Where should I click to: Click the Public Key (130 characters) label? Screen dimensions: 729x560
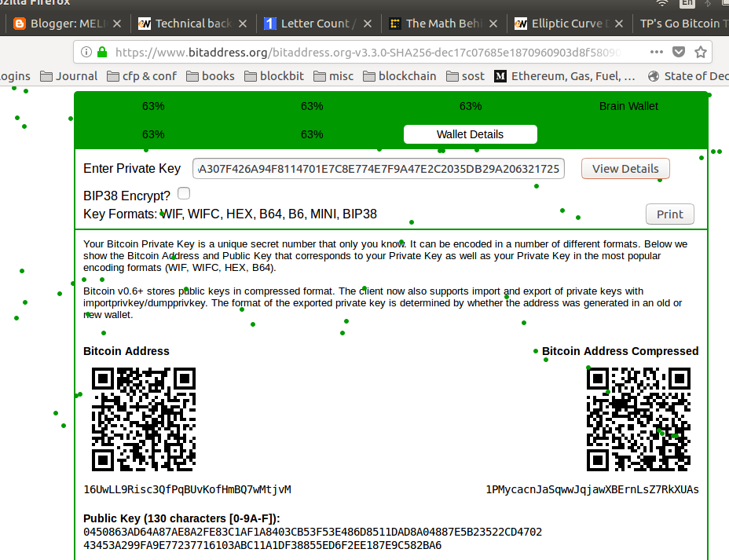coord(181,518)
